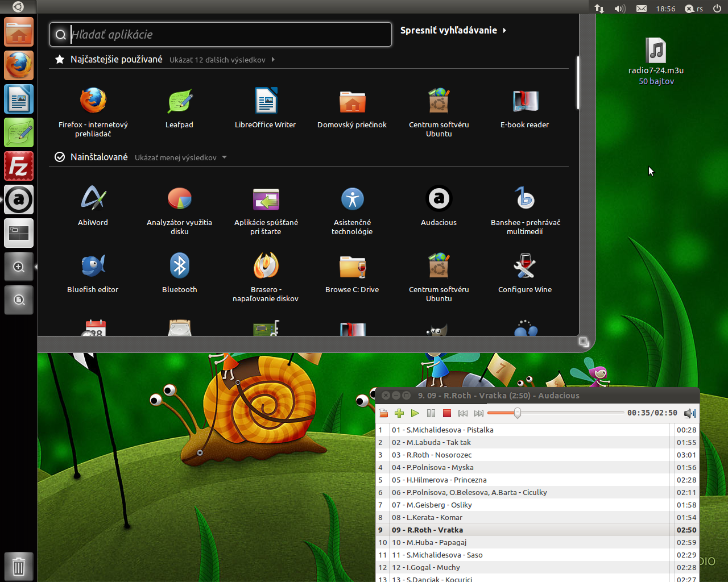
Task: Click the dash resize corner handle
Action: tap(584, 341)
